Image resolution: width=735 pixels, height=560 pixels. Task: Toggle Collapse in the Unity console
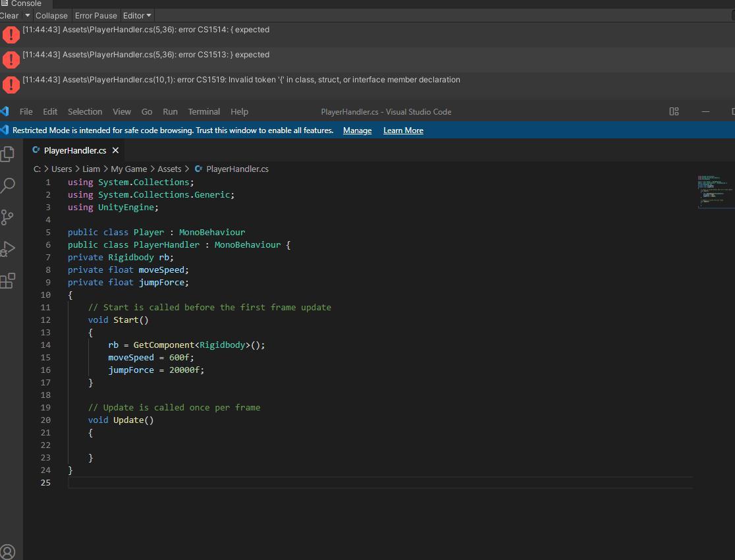tap(51, 15)
